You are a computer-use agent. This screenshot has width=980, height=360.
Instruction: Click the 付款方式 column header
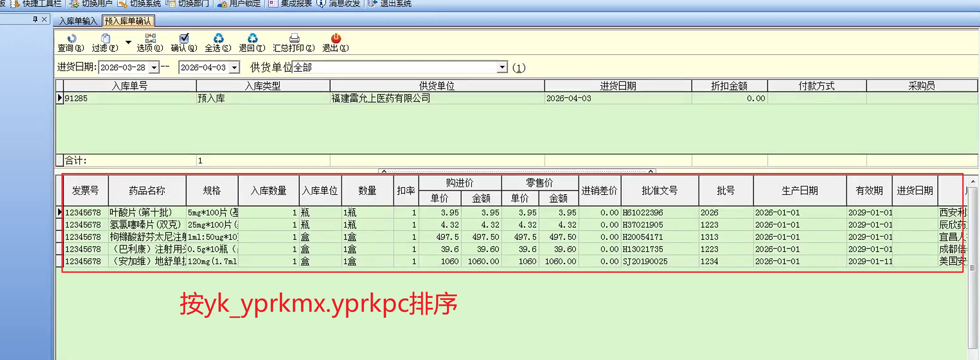tap(817, 86)
